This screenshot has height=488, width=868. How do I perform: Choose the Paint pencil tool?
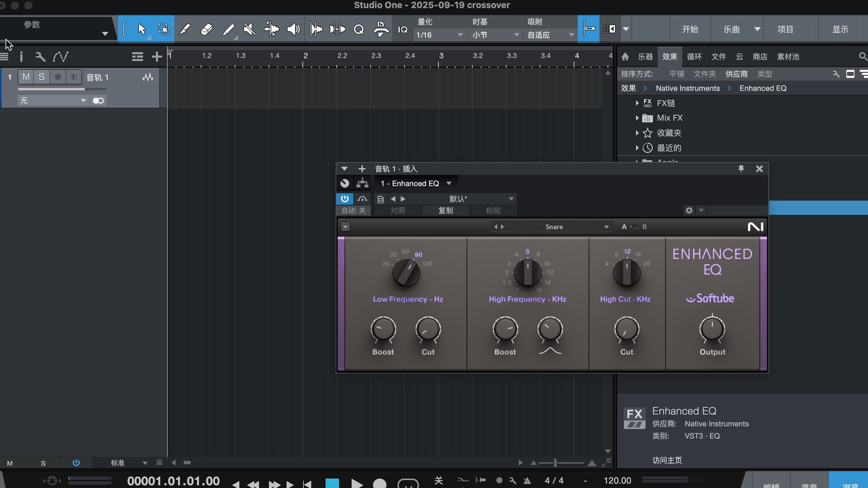point(185,29)
